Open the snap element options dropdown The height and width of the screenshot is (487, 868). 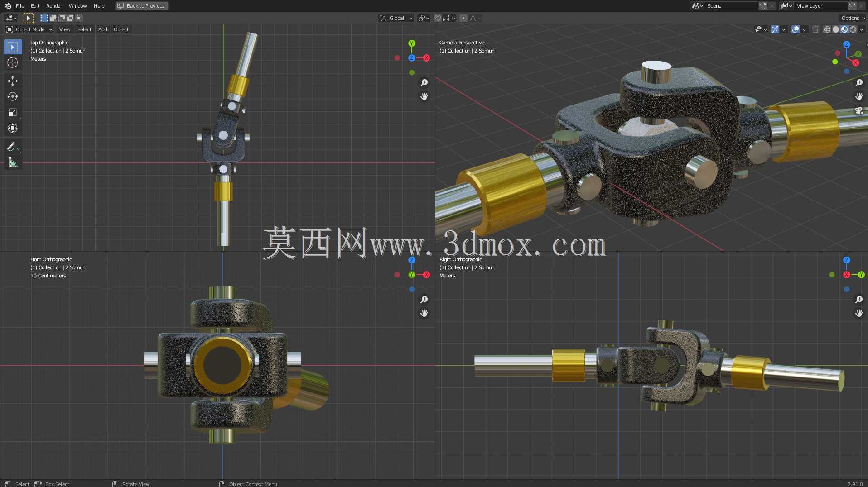[x=449, y=18]
